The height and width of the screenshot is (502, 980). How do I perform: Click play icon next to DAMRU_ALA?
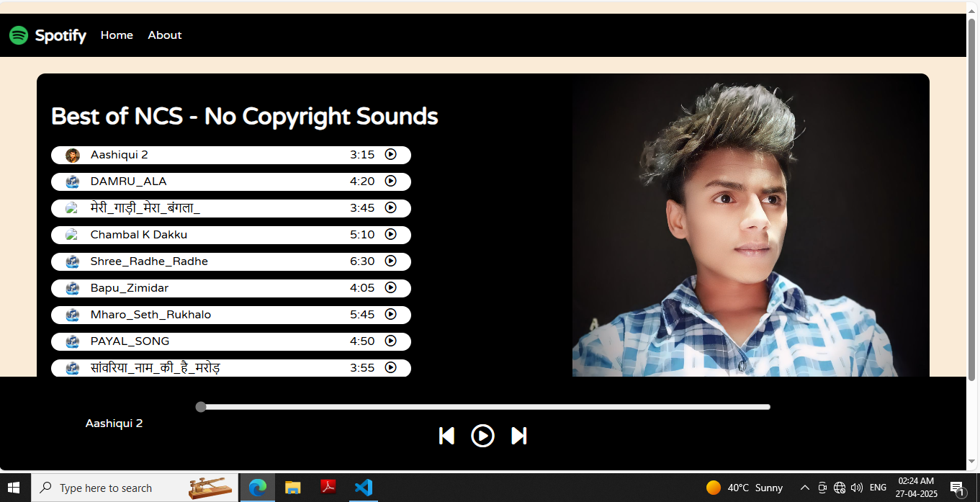click(x=390, y=181)
